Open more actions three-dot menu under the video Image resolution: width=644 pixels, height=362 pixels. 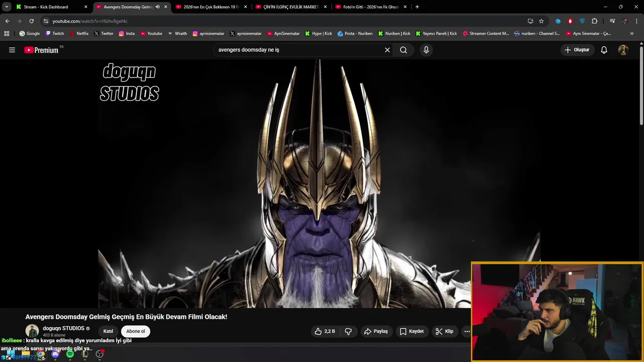click(x=467, y=331)
